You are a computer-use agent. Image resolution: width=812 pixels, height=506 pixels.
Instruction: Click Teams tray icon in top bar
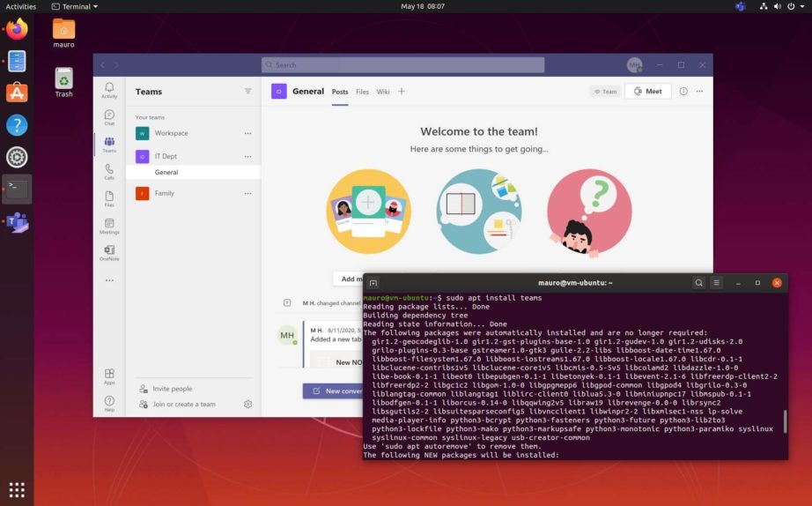[741, 6]
